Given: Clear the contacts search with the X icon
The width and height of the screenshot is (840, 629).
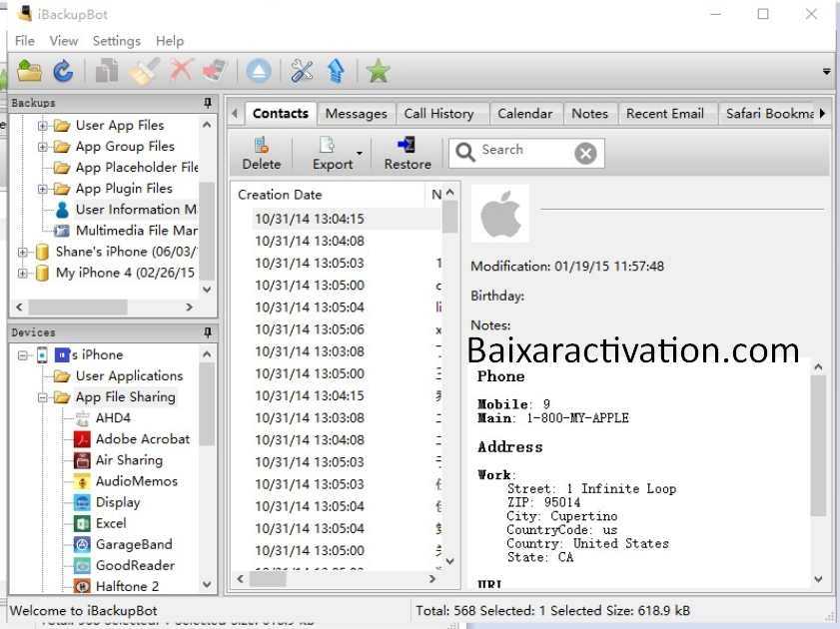Looking at the screenshot, I should (585, 154).
